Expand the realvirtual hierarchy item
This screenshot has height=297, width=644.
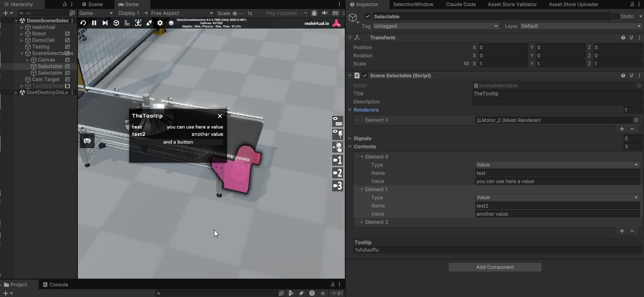click(22, 27)
